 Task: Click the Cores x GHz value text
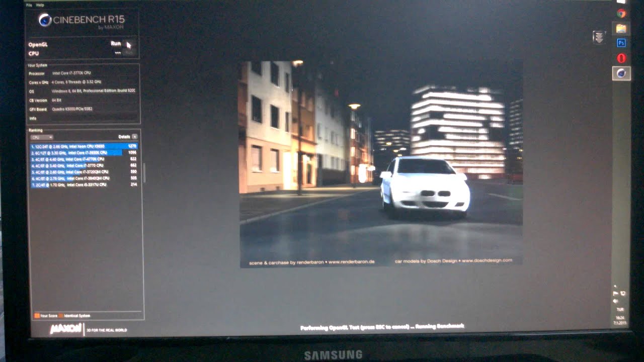(76, 82)
